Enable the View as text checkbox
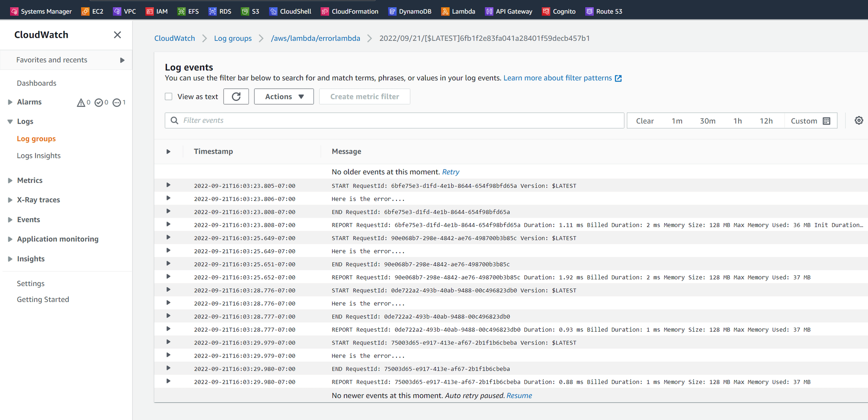 coord(169,96)
